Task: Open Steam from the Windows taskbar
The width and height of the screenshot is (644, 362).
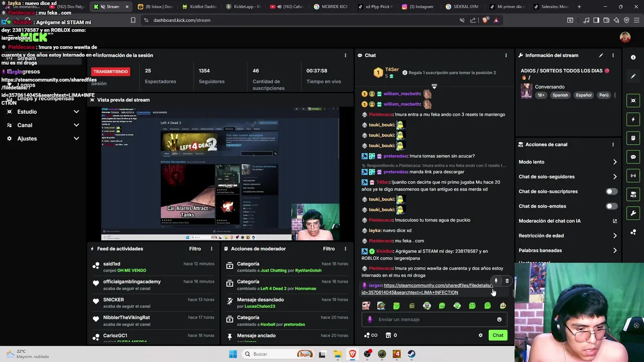Action: (412, 354)
